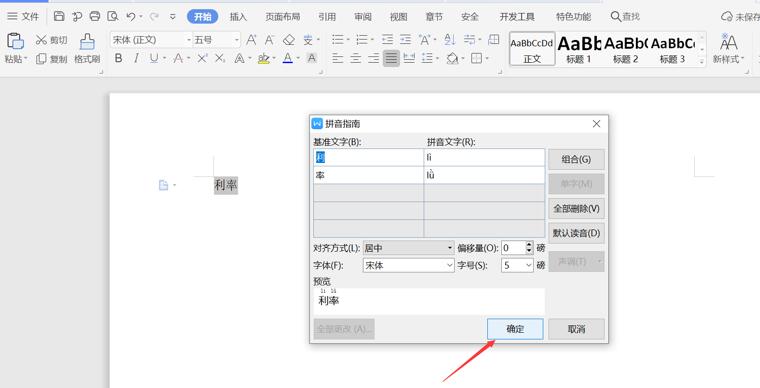This screenshot has width=760, height=388.
Task: Click the pinyin field containing lì
Action: point(484,157)
